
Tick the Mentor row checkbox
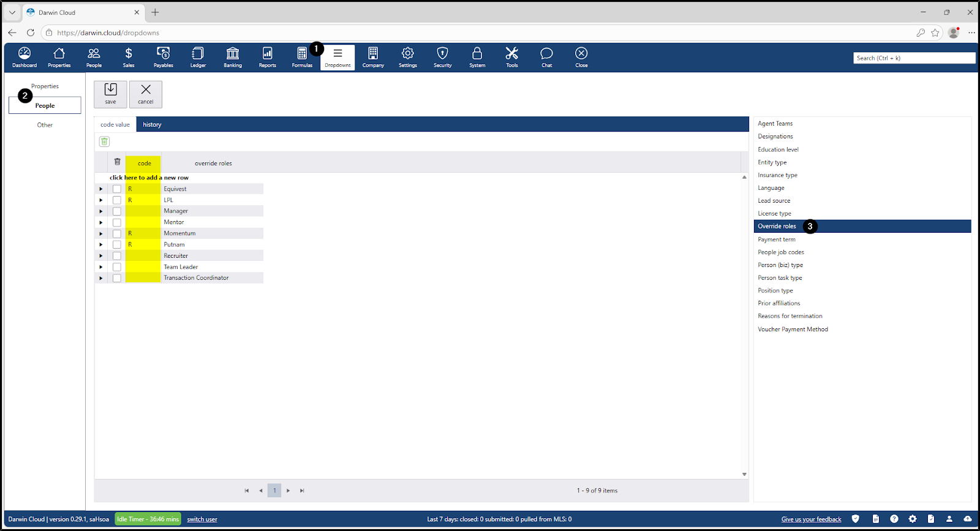[117, 222]
